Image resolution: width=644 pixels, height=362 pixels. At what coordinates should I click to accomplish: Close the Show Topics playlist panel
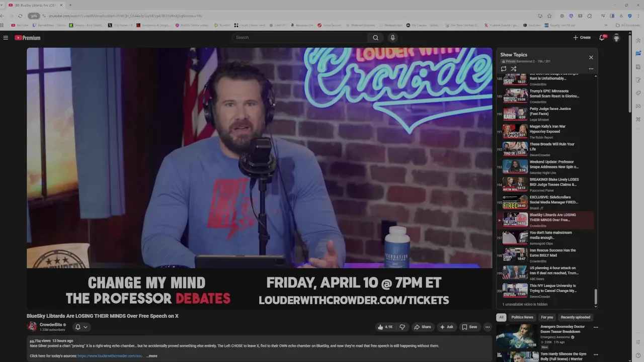coord(591,57)
